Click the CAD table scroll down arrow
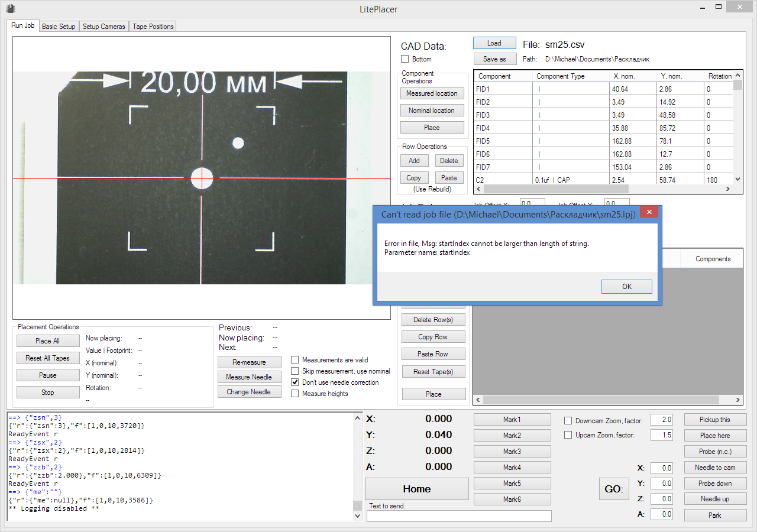Image resolution: width=757 pixels, height=532 pixels. (x=737, y=179)
